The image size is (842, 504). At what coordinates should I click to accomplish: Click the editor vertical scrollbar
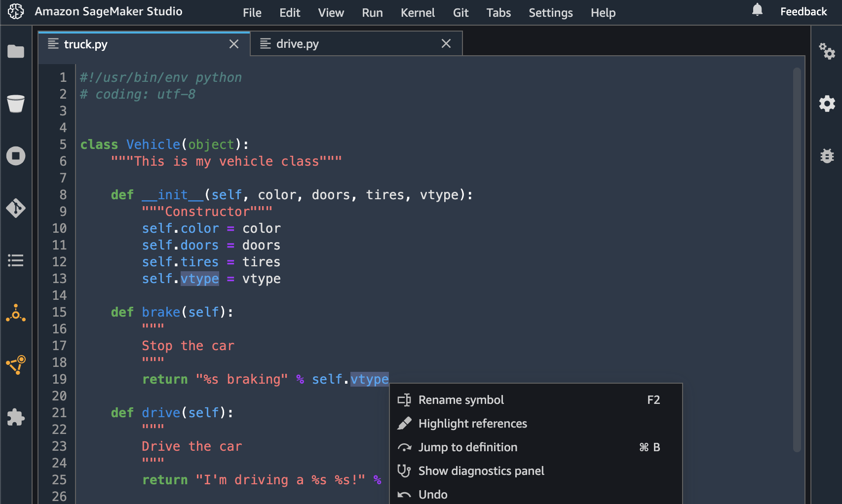797,259
